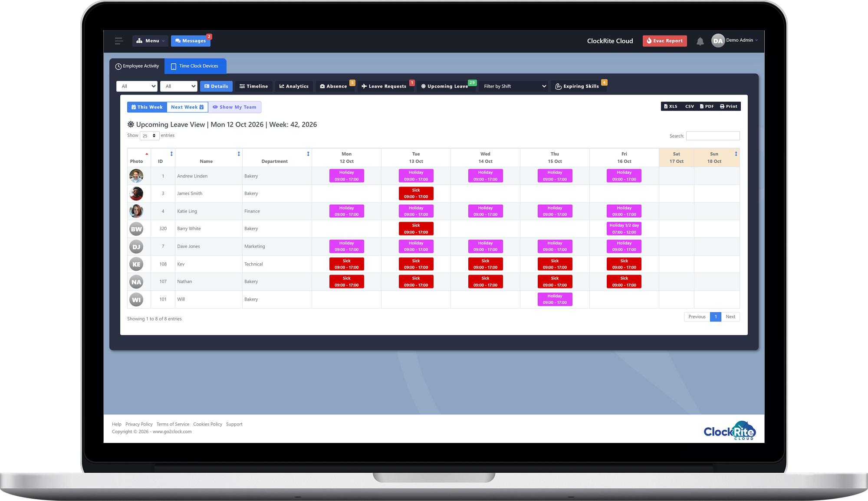Image resolution: width=868 pixels, height=501 pixels.
Task: Select the Details view
Action: [216, 86]
